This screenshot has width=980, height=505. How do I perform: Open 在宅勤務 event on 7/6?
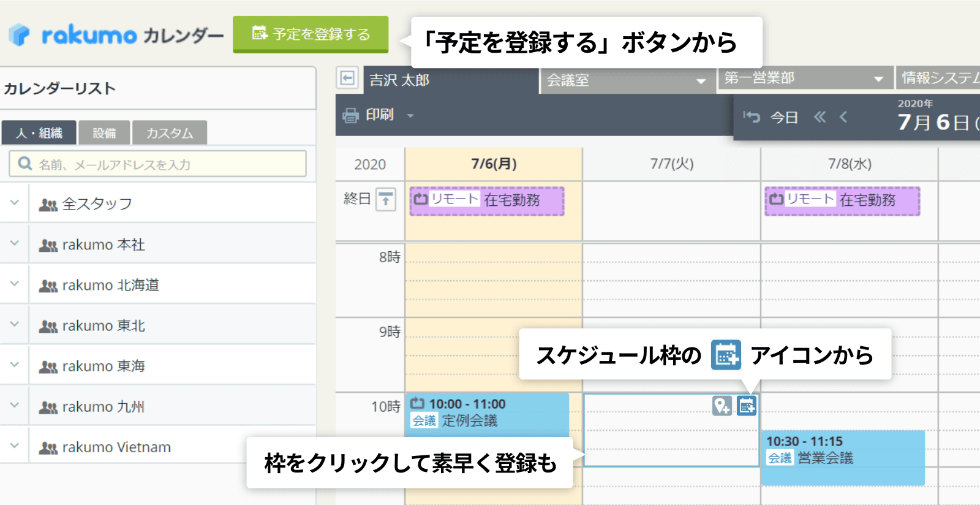(487, 201)
